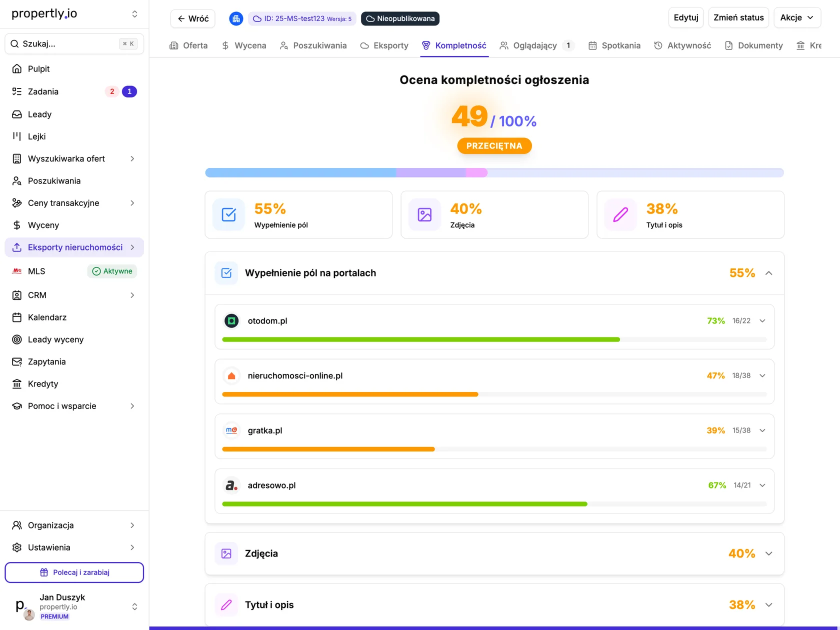
Task: Open Zadania task list icon
Action: pyautogui.click(x=17, y=91)
